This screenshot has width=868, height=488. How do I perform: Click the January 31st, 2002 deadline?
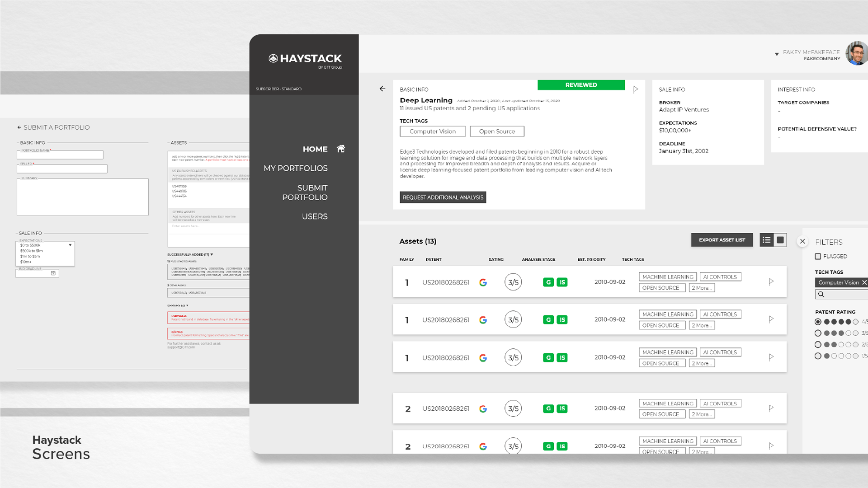point(684,151)
